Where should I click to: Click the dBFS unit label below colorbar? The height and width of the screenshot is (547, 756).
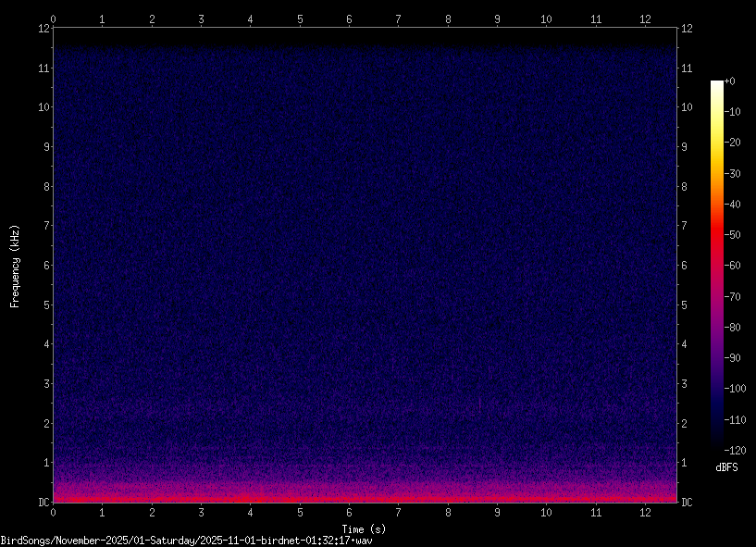pyautogui.click(x=726, y=467)
